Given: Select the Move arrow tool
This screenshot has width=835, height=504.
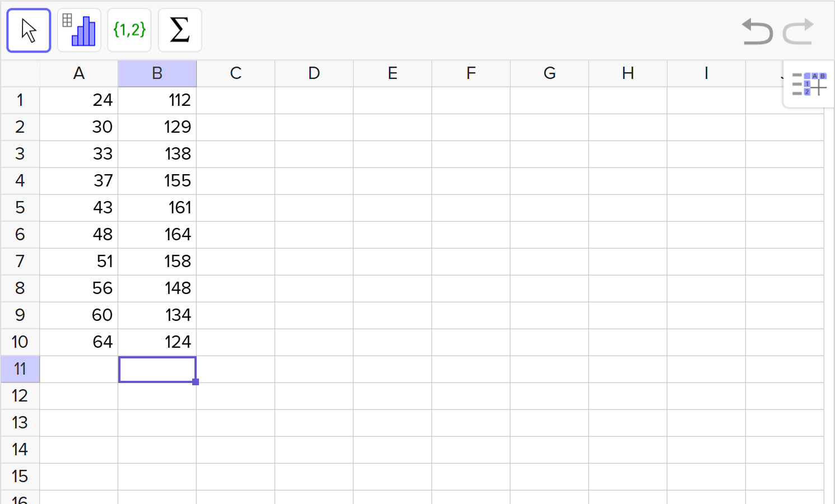Looking at the screenshot, I should click(29, 30).
